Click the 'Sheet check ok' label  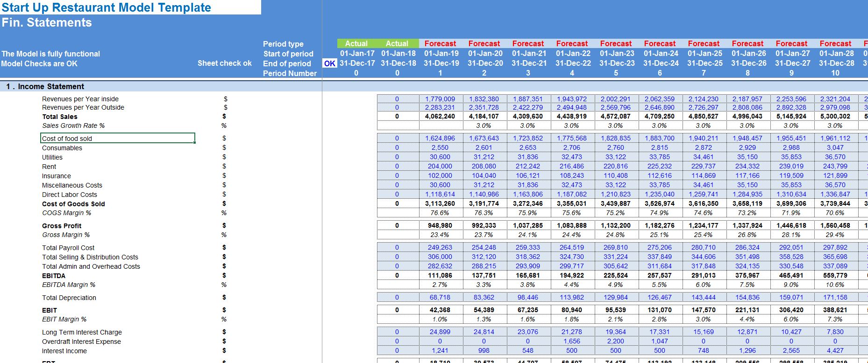[225, 63]
